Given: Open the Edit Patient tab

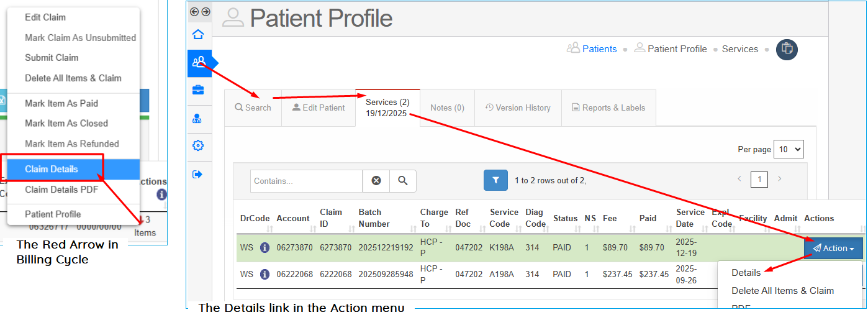Looking at the screenshot, I should click(319, 107).
